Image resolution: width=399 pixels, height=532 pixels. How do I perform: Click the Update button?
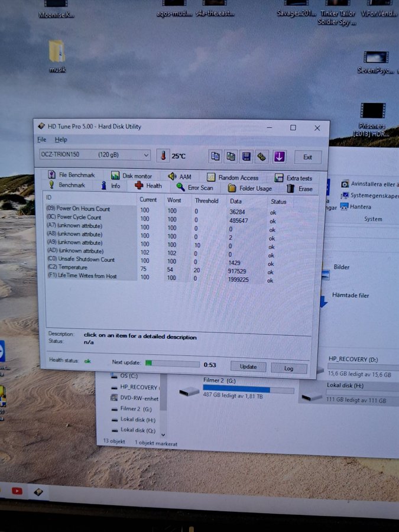248,366
